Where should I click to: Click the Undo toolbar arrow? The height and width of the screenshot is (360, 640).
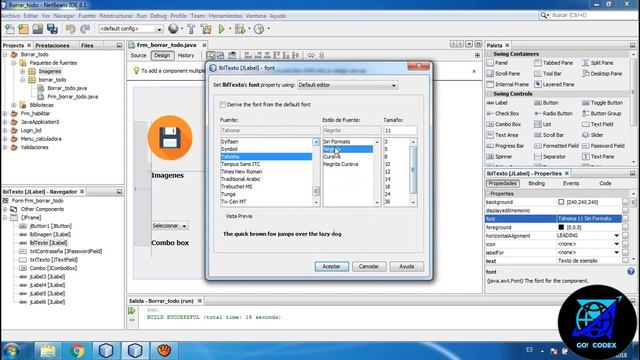click(x=70, y=29)
